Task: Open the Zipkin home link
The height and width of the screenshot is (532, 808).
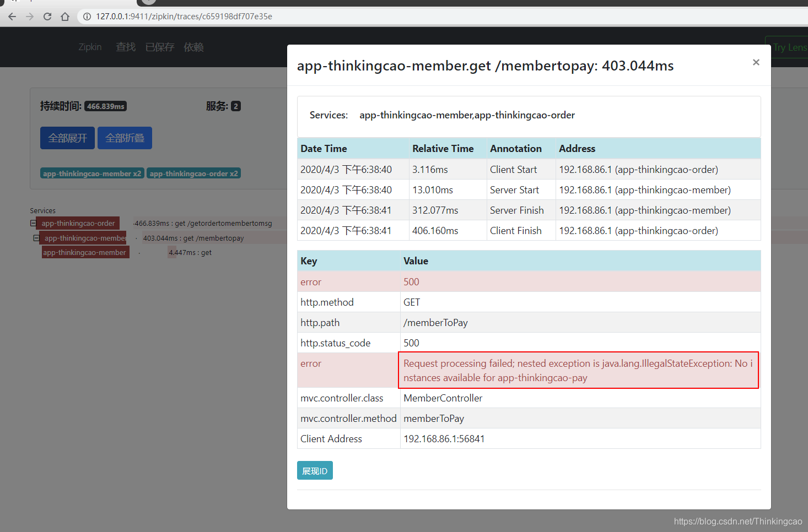Action: point(90,47)
